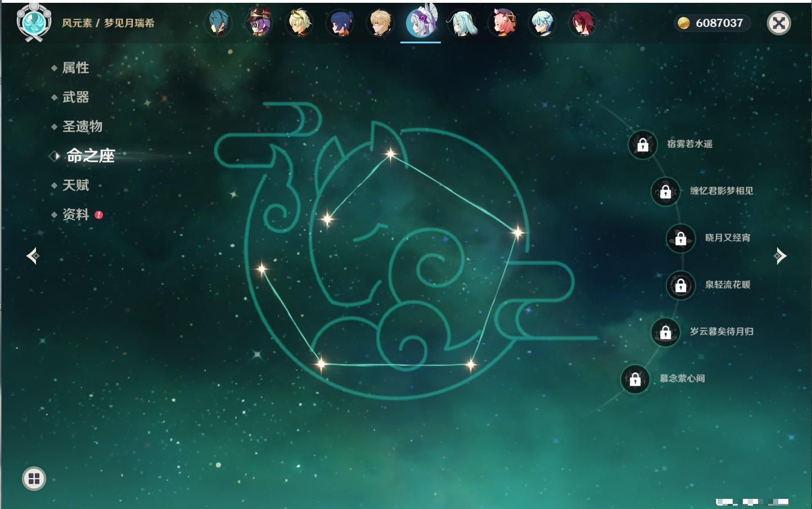The height and width of the screenshot is (509, 812).
Task: Choose the pink-haired character avatar
Action: [503, 23]
